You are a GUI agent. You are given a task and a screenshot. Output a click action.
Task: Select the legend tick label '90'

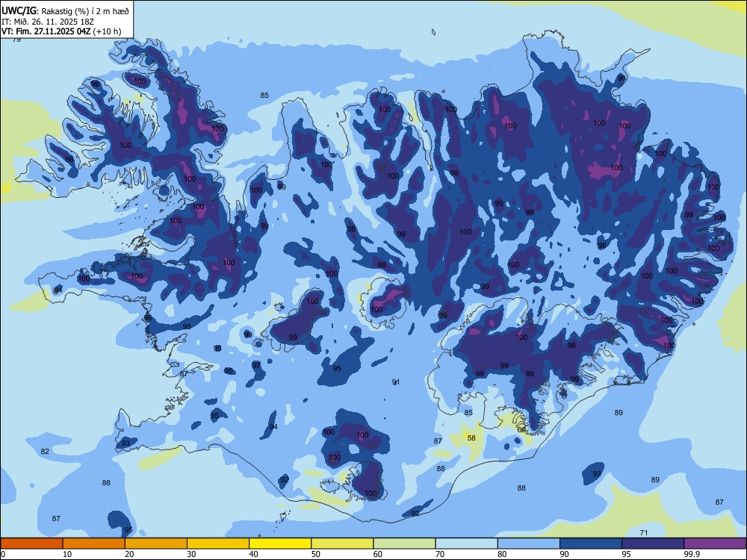coord(565,554)
